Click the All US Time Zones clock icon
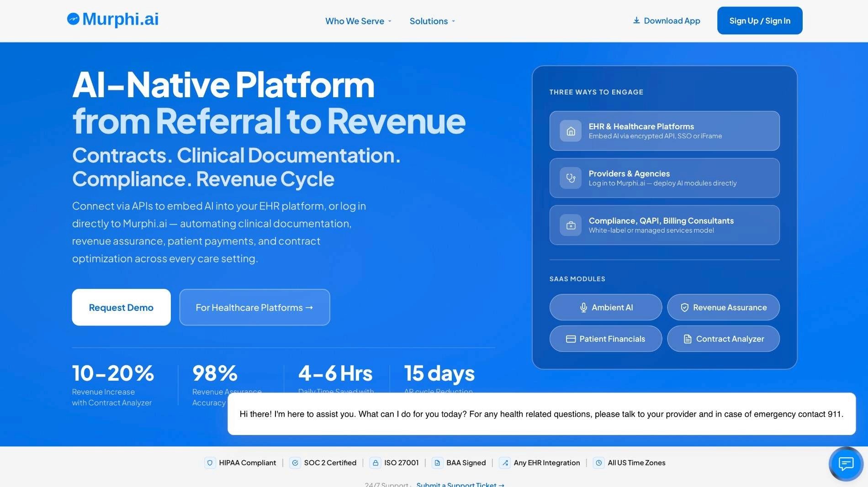Viewport: 868px width, 487px height. click(598, 463)
